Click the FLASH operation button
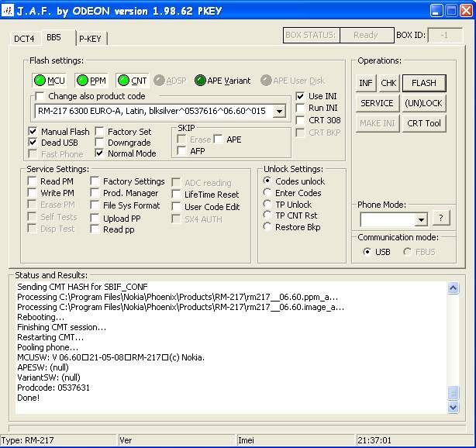Screen dimensions: 476x448 click(424, 83)
